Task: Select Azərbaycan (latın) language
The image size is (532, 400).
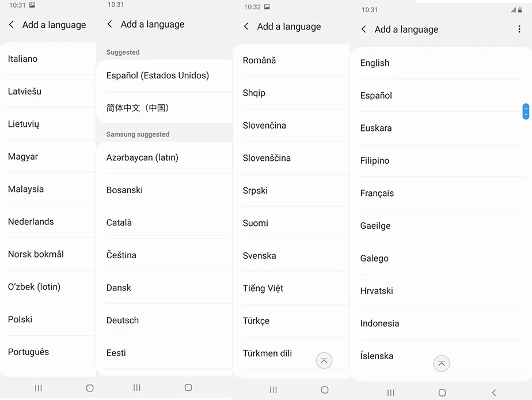Action: pos(164,157)
